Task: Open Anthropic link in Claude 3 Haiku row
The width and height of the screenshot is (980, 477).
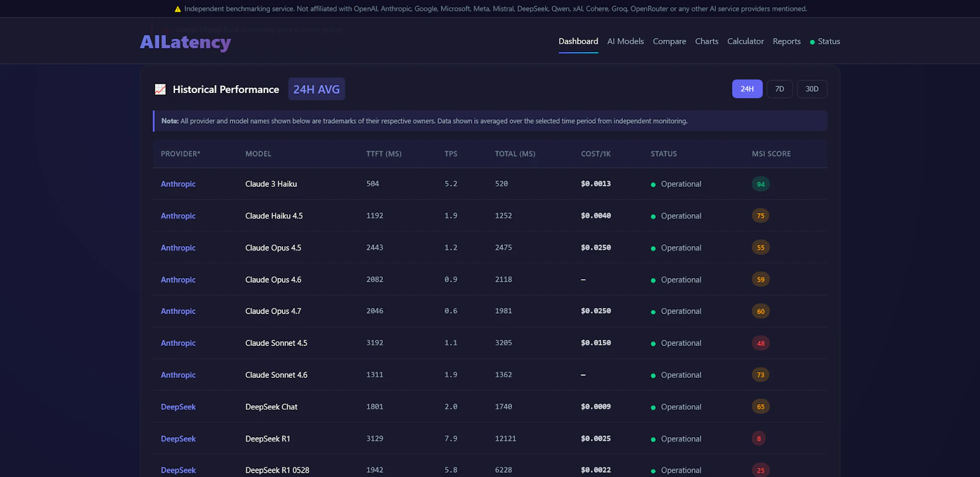Action: pyautogui.click(x=178, y=184)
